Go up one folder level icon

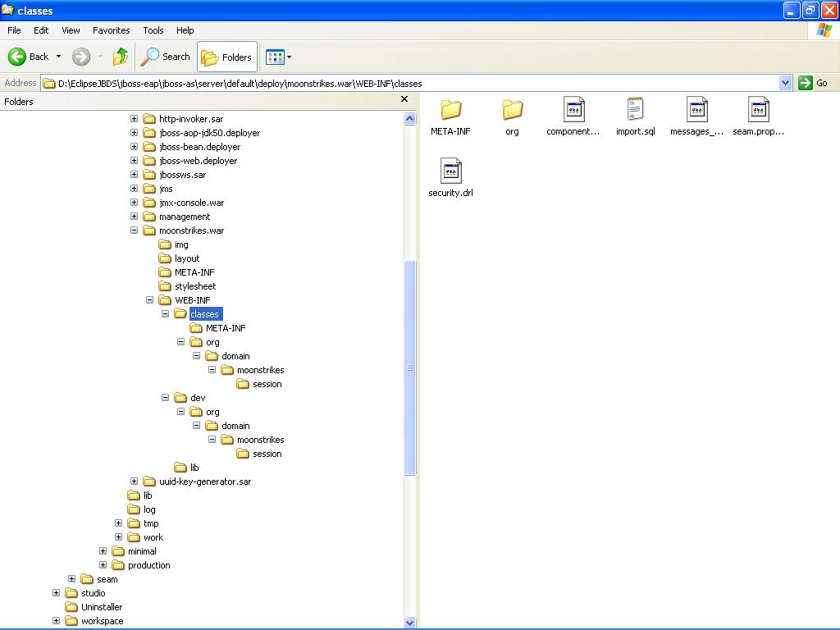[x=121, y=57]
